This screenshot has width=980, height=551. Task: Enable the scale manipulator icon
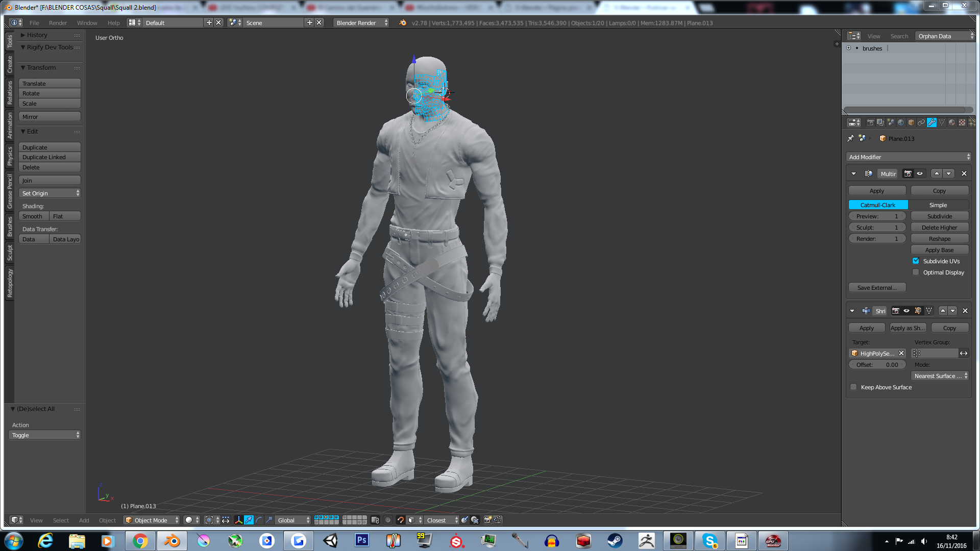[x=269, y=520]
